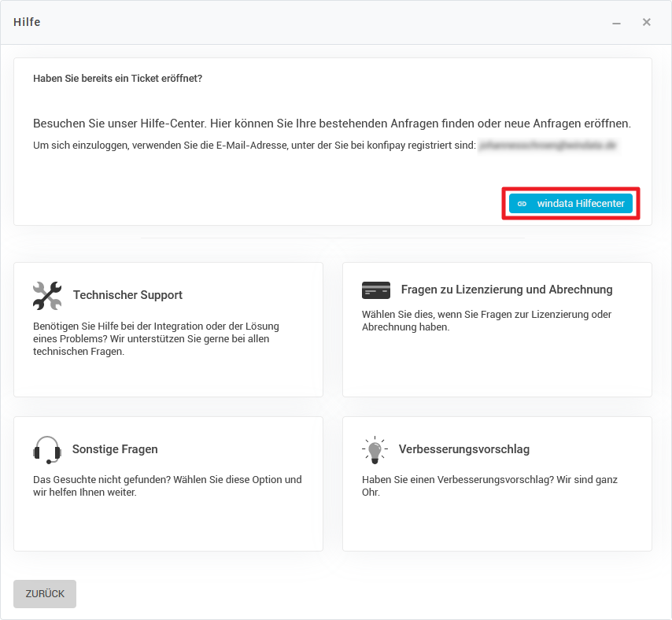Image resolution: width=672 pixels, height=620 pixels.
Task: Minimize the Hilfe dialog
Action: [617, 23]
